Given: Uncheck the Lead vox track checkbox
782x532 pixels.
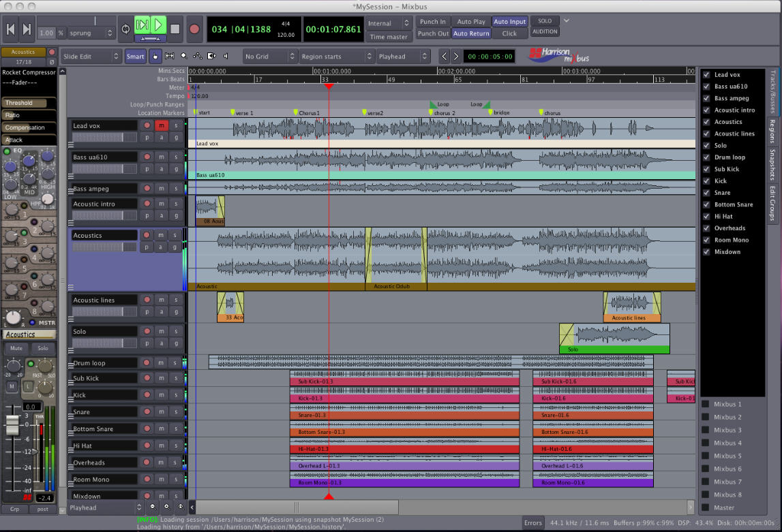Looking at the screenshot, I should (706, 75).
